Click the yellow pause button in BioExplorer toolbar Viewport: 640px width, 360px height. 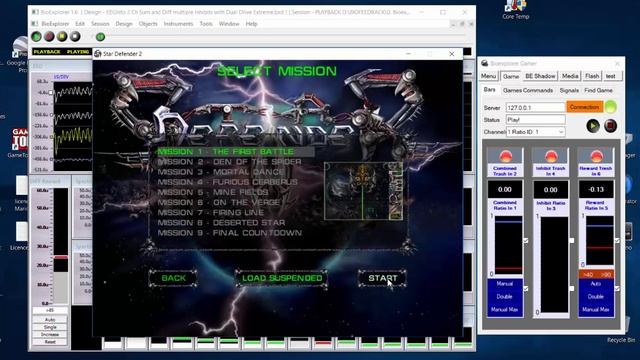pos(62,37)
